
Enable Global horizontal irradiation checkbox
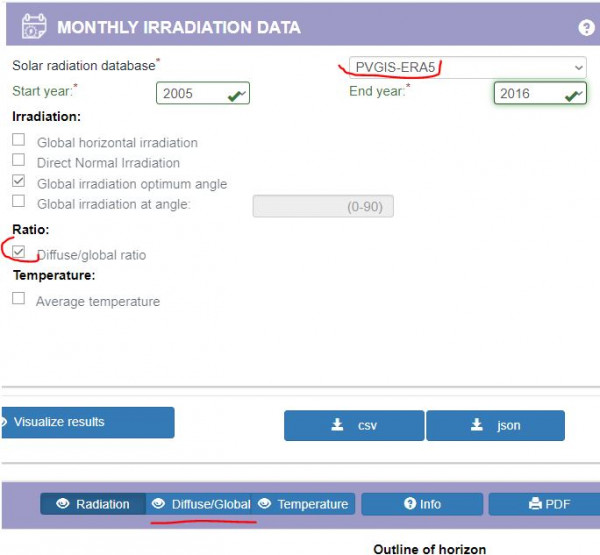[18, 140]
